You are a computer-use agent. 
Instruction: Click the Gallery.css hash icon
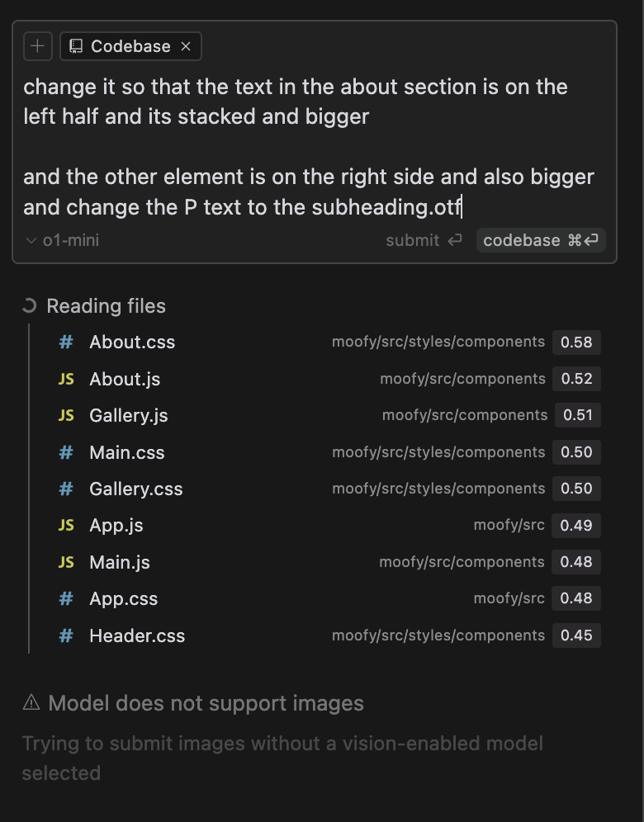(x=66, y=489)
